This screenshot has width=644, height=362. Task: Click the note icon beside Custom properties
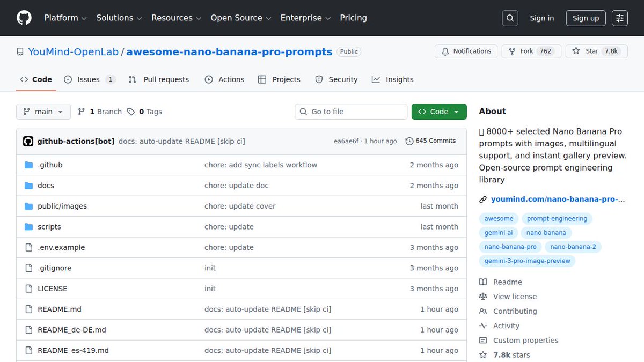coord(483,341)
